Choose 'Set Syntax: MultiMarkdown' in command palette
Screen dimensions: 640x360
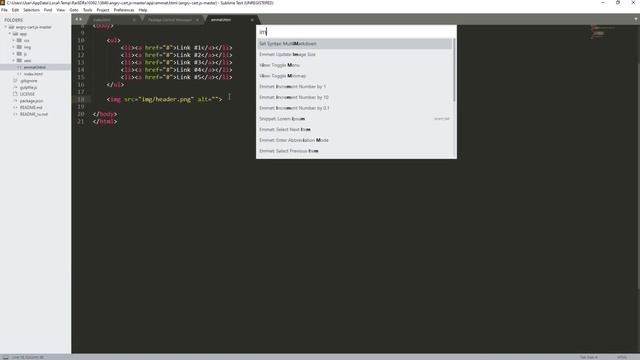pyautogui.click(x=354, y=44)
